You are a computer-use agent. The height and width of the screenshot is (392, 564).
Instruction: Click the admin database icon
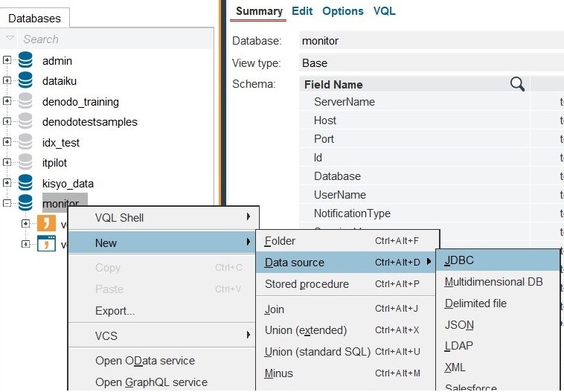click(25, 60)
